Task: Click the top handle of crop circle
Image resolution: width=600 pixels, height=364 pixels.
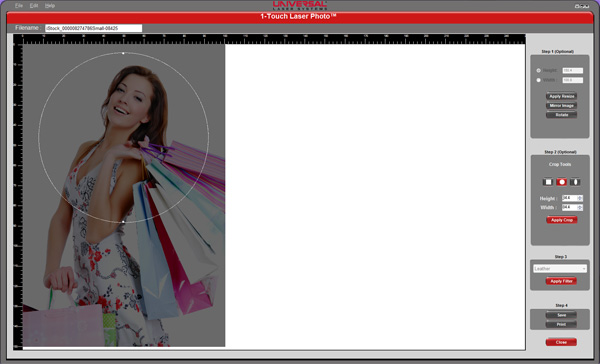Action: (x=123, y=53)
